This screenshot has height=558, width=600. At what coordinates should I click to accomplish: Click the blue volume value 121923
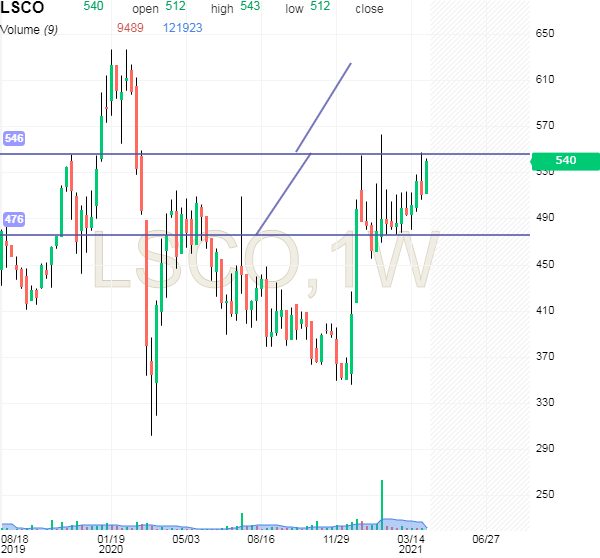[x=183, y=28]
